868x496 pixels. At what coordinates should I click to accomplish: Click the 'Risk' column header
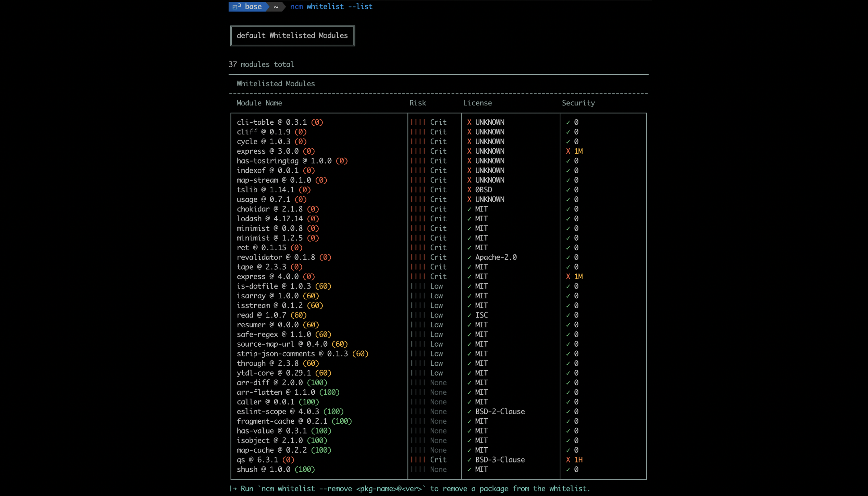click(418, 103)
